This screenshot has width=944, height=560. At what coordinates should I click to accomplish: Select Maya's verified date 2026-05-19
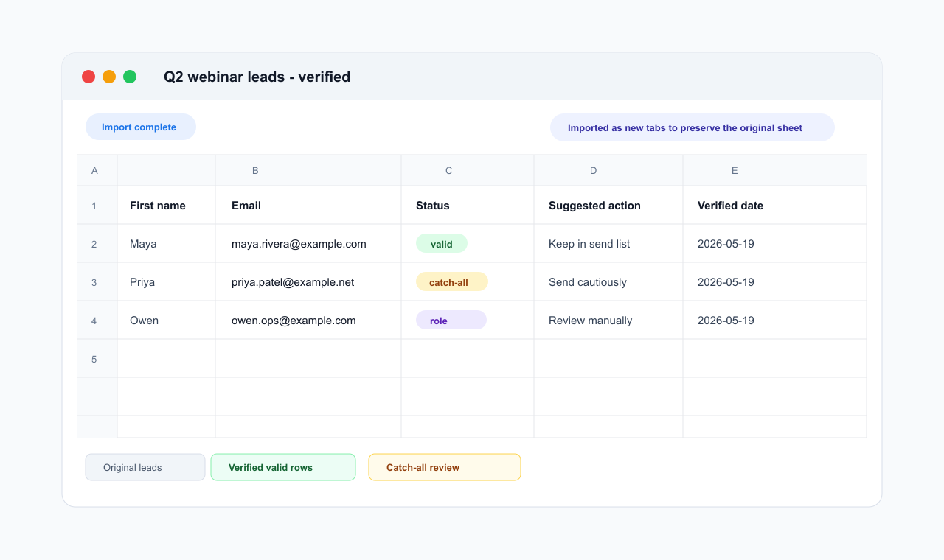point(774,244)
